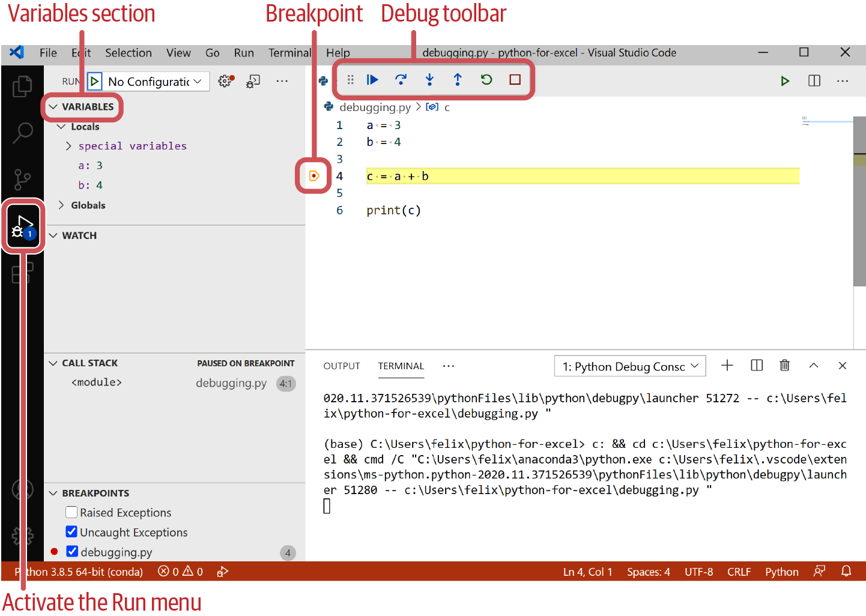Expand special variables
Image resolution: width=866 pixels, height=616 pixels.
[x=68, y=146]
